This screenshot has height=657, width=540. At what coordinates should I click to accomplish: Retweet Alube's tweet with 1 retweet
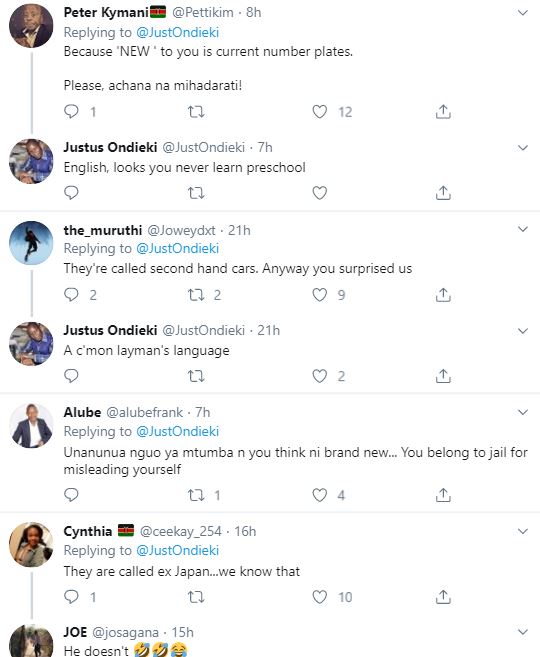click(196, 495)
